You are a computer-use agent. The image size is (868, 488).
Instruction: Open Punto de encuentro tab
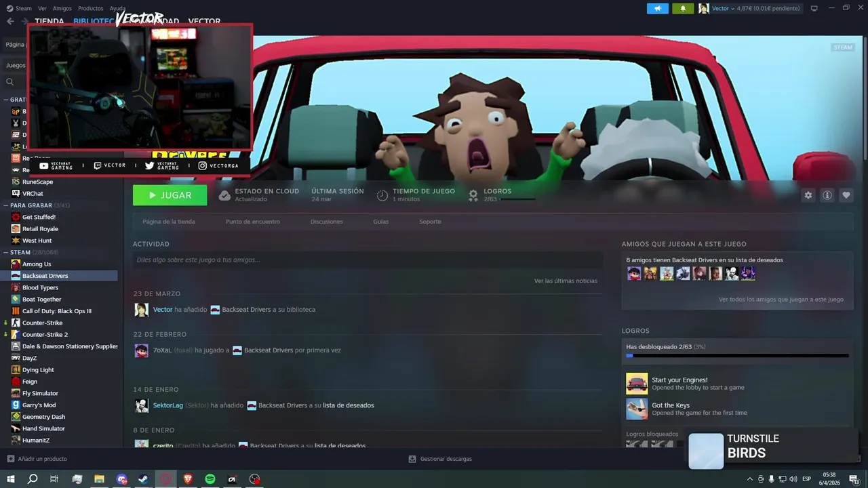point(253,222)
